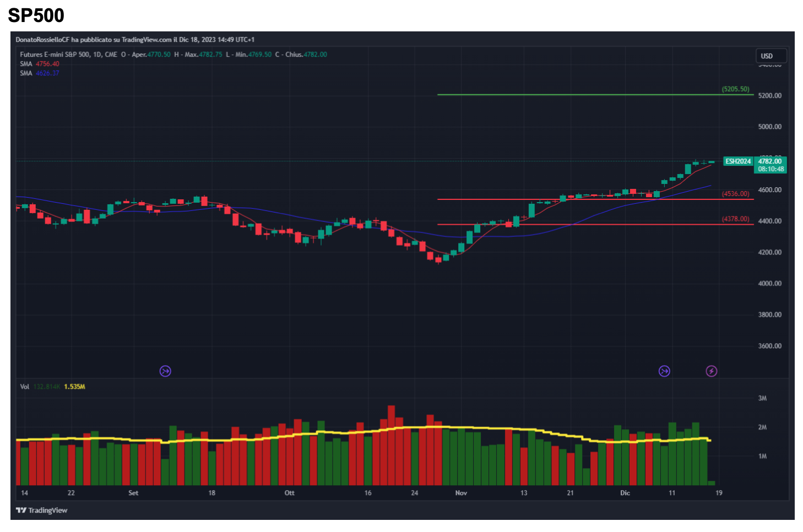Click the red SMA 4756.40 legend entry
Viewport: 803px width, 532px height.
(x=40, y=64)
